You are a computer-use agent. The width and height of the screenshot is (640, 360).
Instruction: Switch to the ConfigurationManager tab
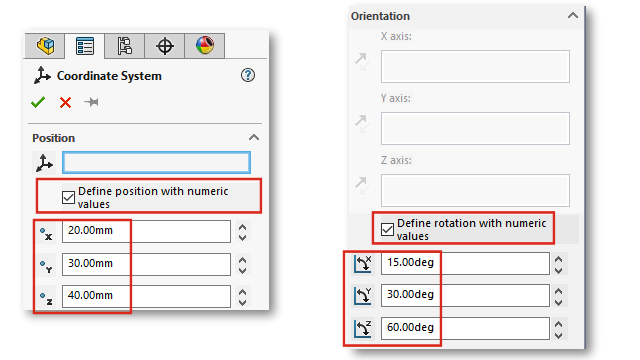click(x=124, y=46)
